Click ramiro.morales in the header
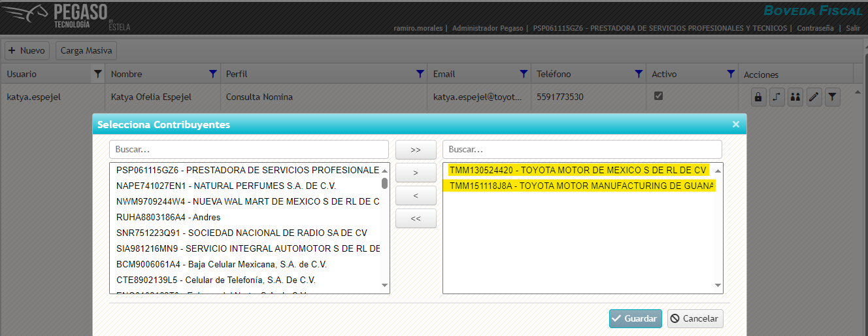 click(418, 28)
